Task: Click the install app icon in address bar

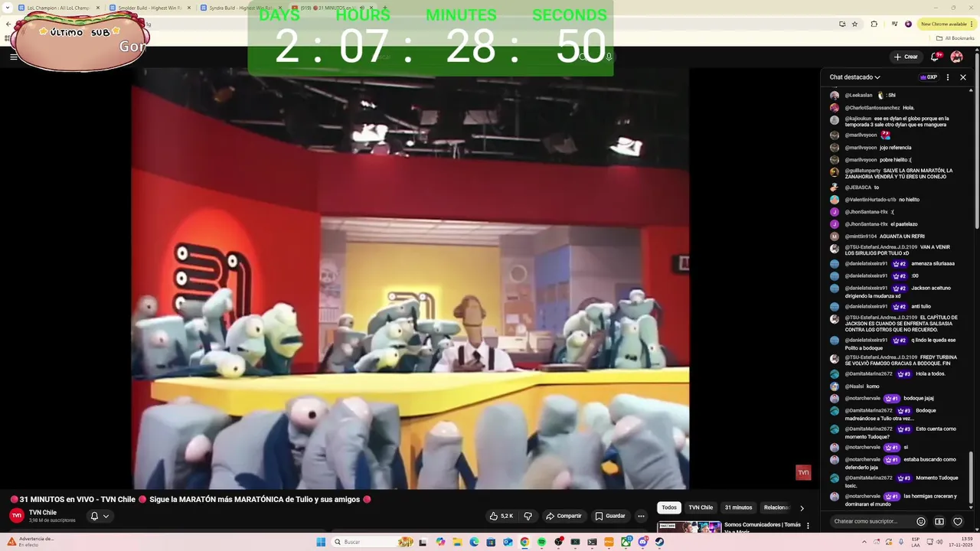Action: click(842, 24)
